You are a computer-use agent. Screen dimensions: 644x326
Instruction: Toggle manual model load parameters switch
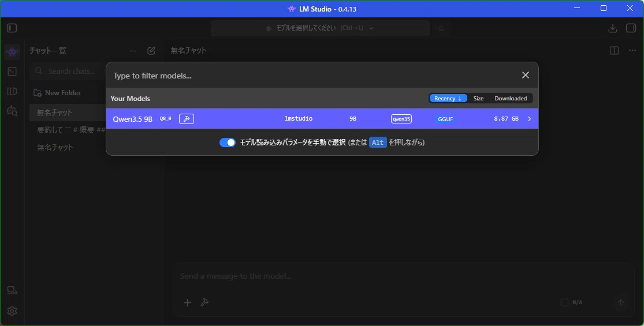pos(228,143)
